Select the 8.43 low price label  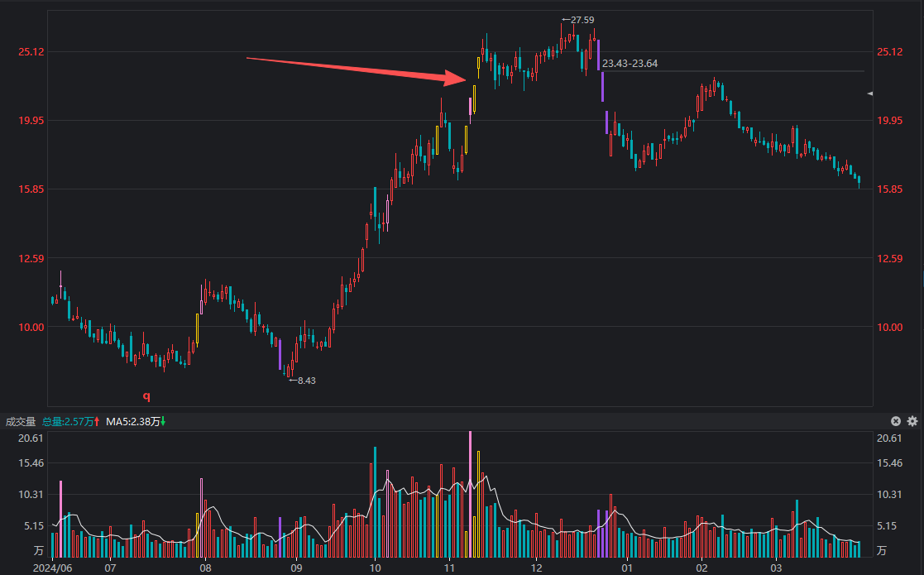pyautogui.click(x=306, y=381)
